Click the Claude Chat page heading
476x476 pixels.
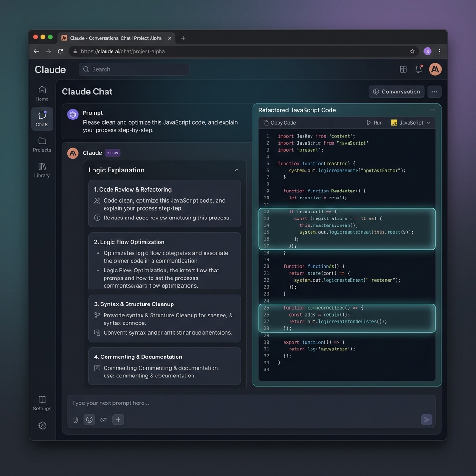click(x=87, y=92)
